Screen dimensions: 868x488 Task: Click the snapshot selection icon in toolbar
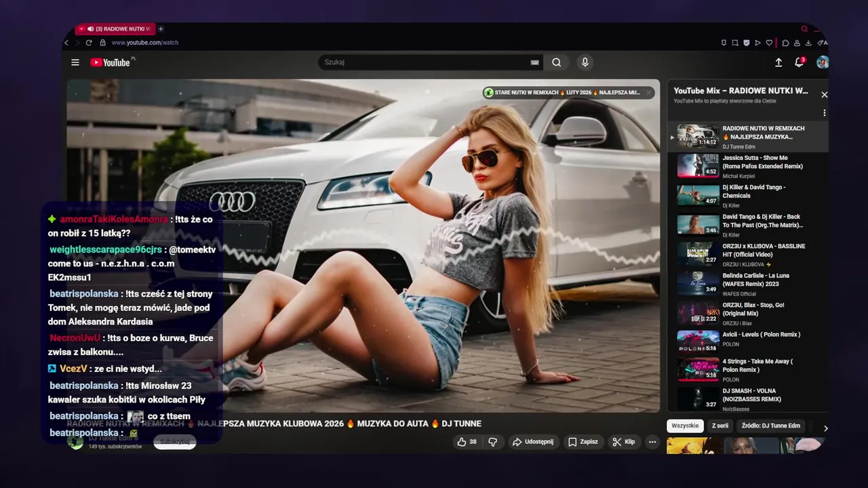pyautogui.click(x=735, y=43)
